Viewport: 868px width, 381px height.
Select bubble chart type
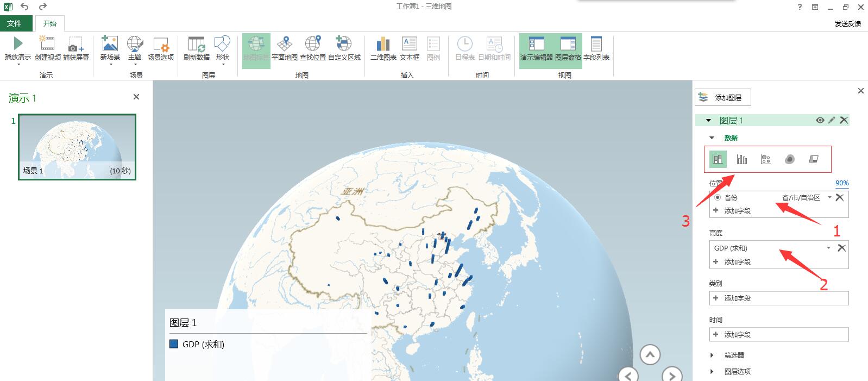click(x=766, y=159)
